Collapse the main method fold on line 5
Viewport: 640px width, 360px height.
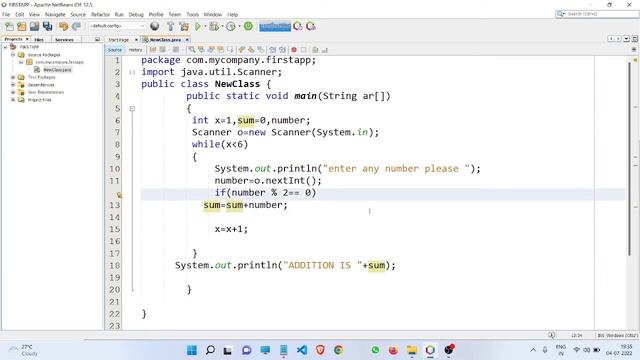coord(132,109)
